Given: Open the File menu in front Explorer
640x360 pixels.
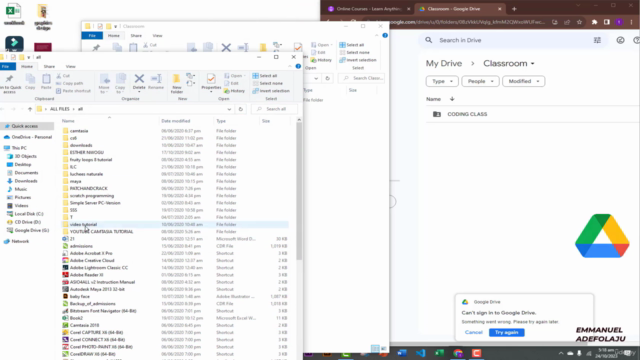Looking at the screenshot, I should (x=6, y=66).
